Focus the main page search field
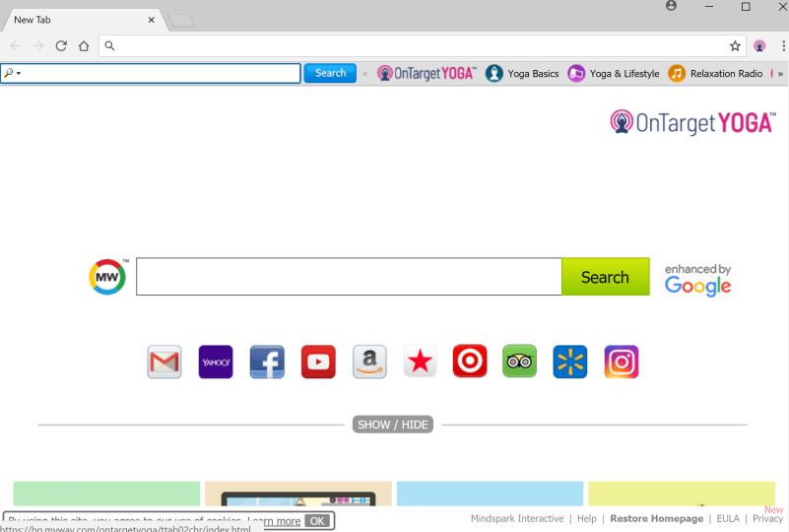Viewport: 789px width, 532px height. [349, 277]
